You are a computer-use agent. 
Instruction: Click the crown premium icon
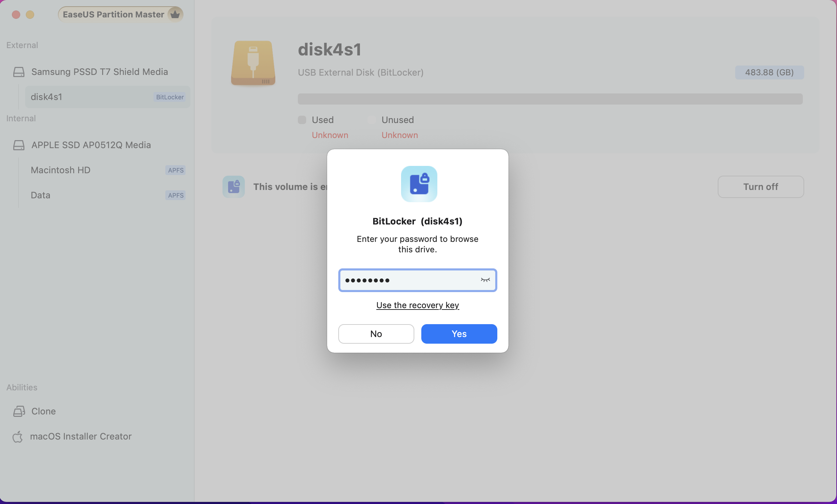175,14
